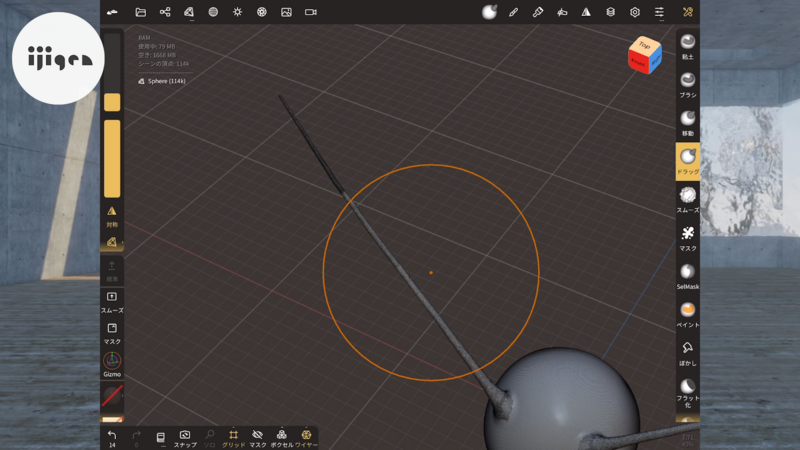Snap to blue Right face on view cube
This screenshot has width=800, height=450.
[x=655, y=61]
